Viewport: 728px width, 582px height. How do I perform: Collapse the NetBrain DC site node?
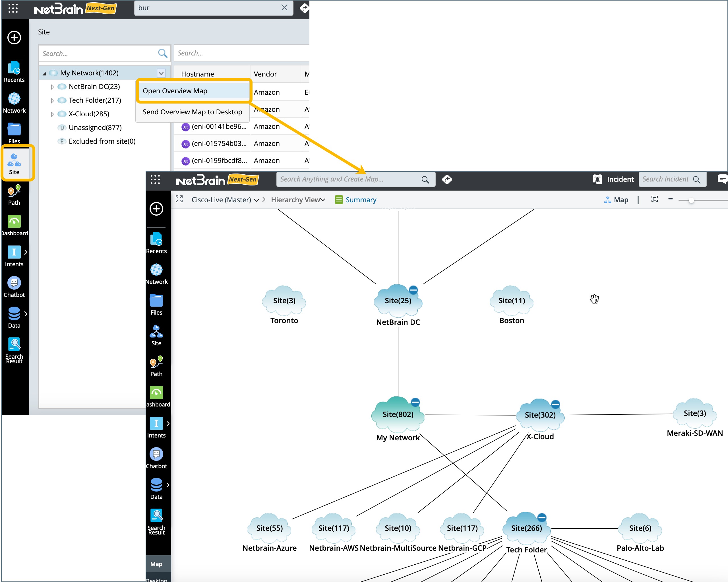coord(413,290)
